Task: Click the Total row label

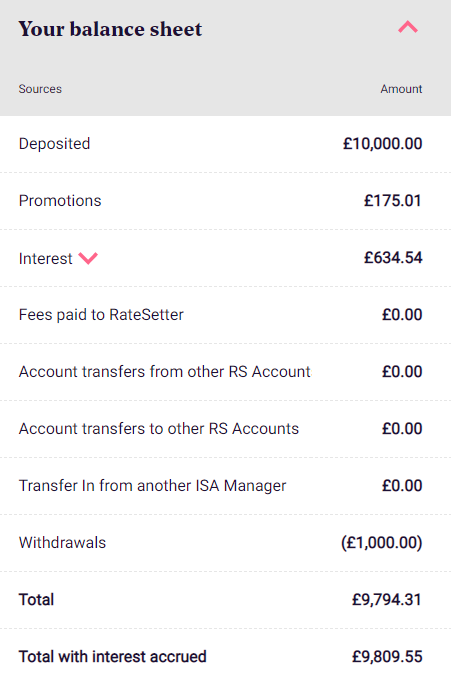Action: [36, 600]
